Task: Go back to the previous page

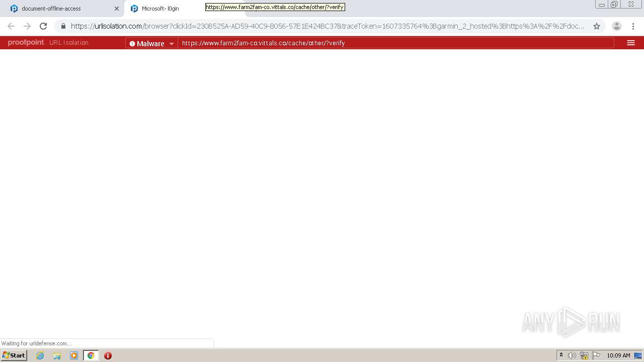Action: 11,26
